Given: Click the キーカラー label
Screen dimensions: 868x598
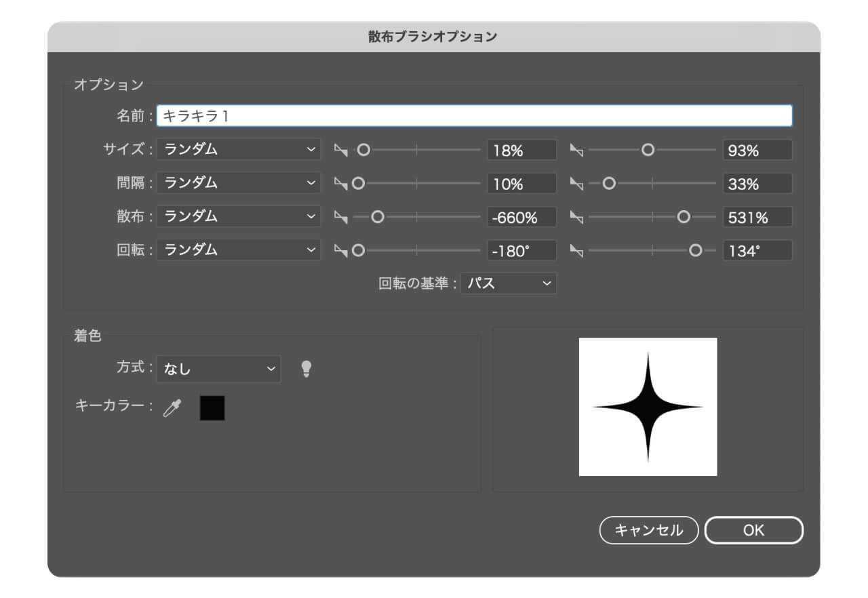Looking at the screenshot, I should coord(113,406).
